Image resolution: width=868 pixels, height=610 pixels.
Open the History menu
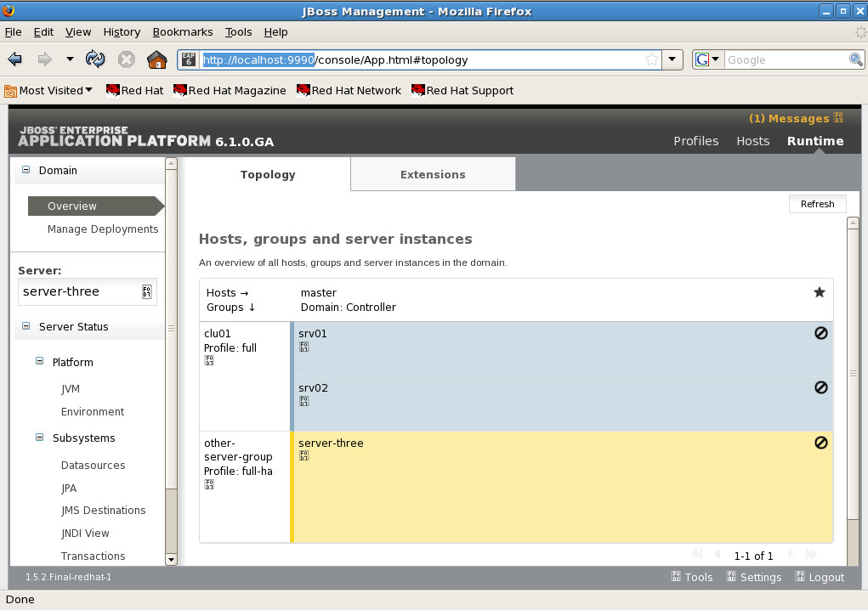coord(122,32)
